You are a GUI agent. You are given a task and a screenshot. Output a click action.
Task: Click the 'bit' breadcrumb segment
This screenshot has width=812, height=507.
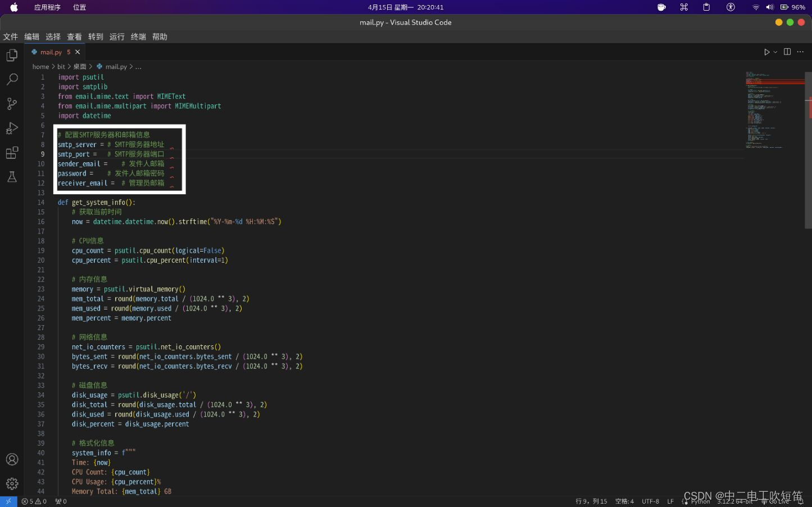[x=61, y=66]
